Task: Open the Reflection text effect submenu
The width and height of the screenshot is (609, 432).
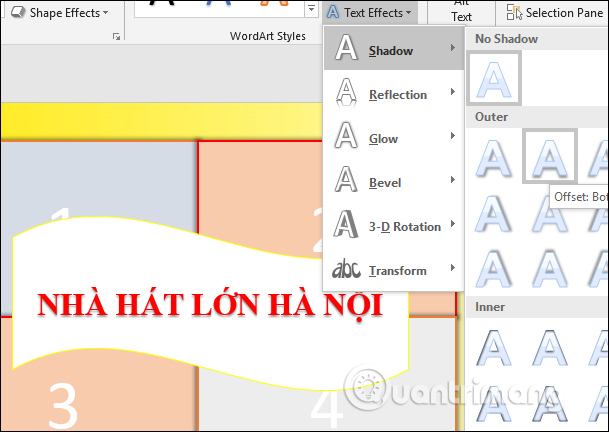Action: coord(394,94)
